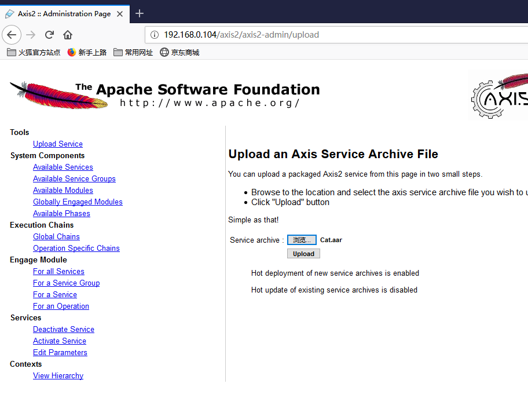Image resolution: width=528 pixels, height=420 pixels.
Task: Go back using the browser back arrow
Action: [x=12, y=35]
